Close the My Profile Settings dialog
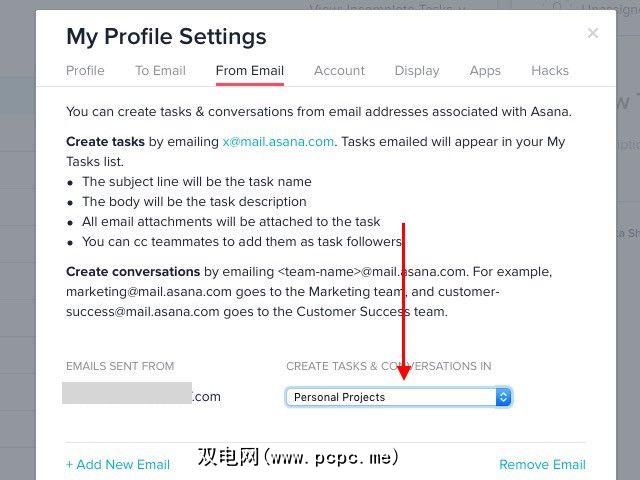The width and height of the screenshot is (640, 480). point(593,33)
